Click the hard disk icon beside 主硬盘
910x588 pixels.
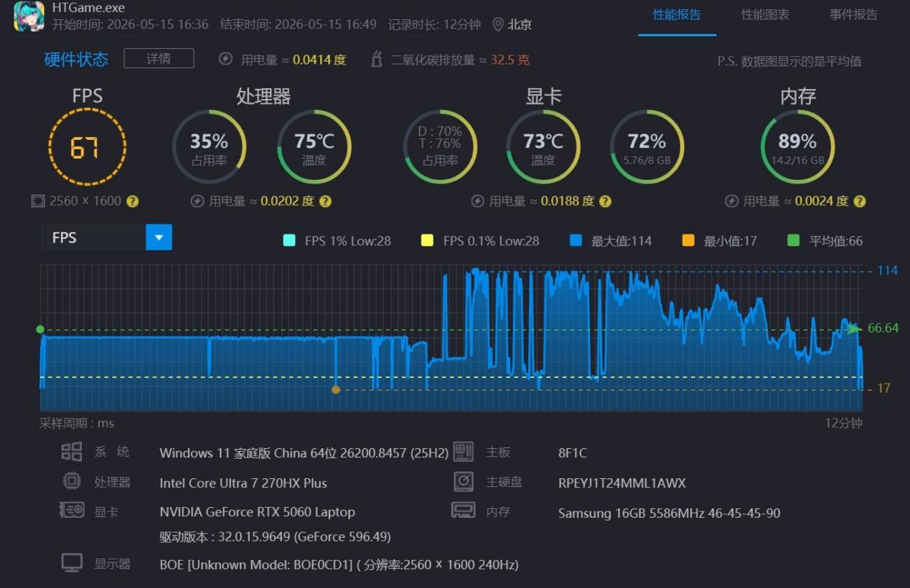(x=464, y=481)
